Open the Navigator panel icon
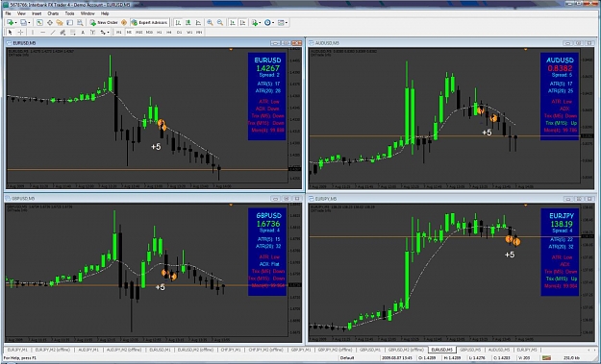This screenshot has height=364, width=601. 60,23
